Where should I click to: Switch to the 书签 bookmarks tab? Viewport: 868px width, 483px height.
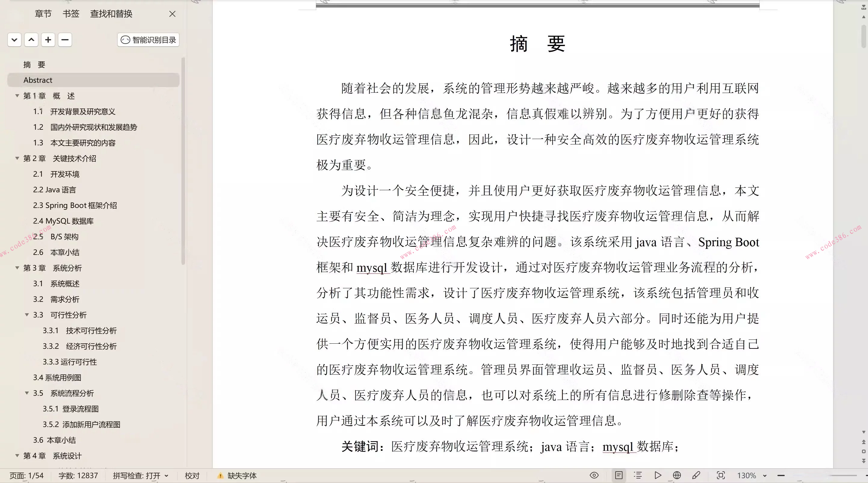pyautogui.click(x=70, y=14)
